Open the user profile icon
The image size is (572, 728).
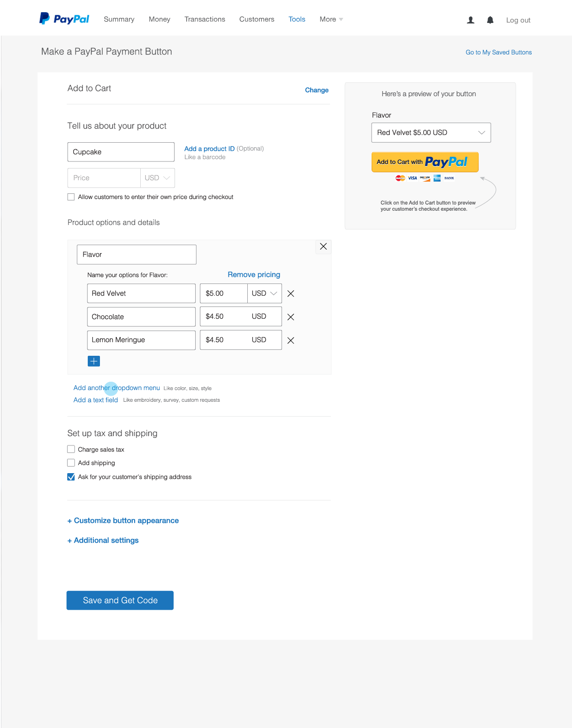471,20
